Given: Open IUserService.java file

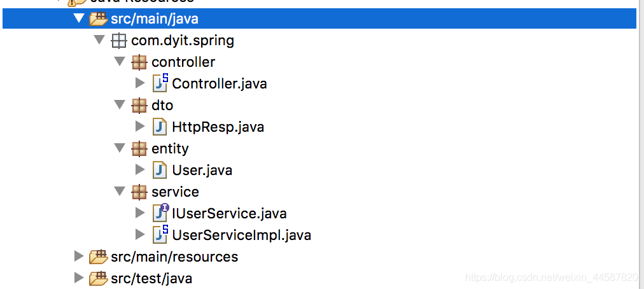Looking at the screenshot, I should pyautogui.click(x=229, y=214).
